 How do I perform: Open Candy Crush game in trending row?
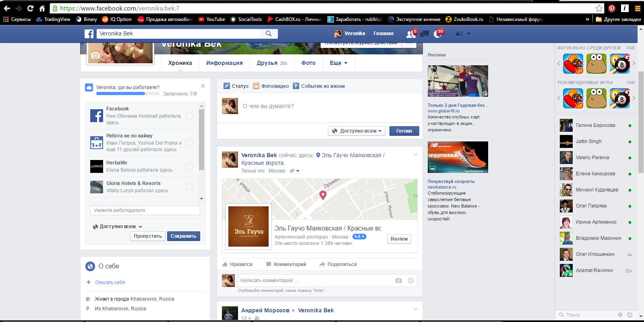click(x=573, y=63)
